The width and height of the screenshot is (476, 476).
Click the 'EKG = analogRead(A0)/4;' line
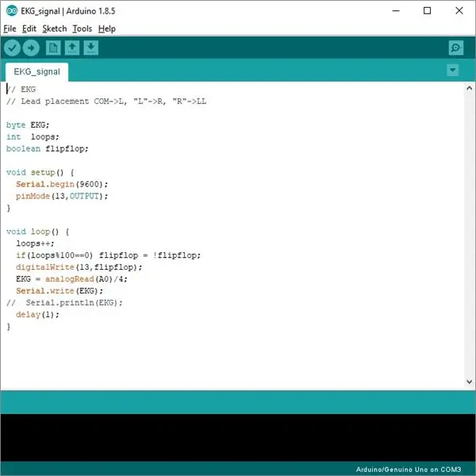click(71, 279)
